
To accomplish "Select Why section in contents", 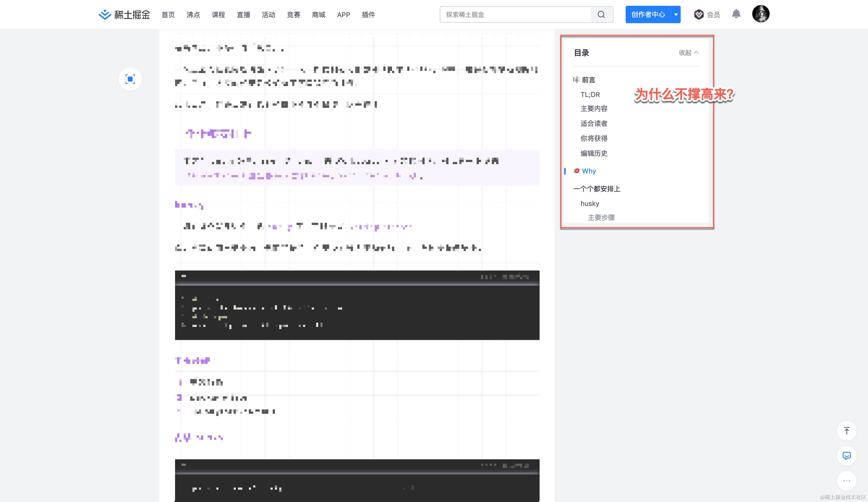I will click(x=589, y=171).
